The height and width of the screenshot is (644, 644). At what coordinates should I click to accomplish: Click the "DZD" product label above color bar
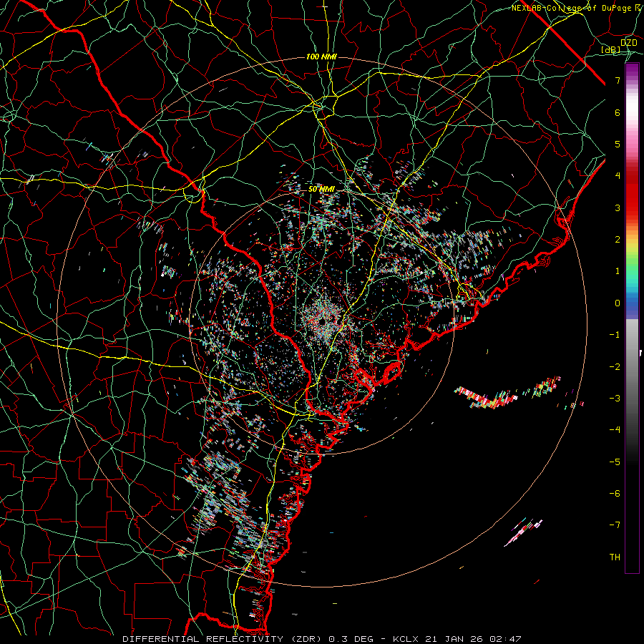[629, 43]
